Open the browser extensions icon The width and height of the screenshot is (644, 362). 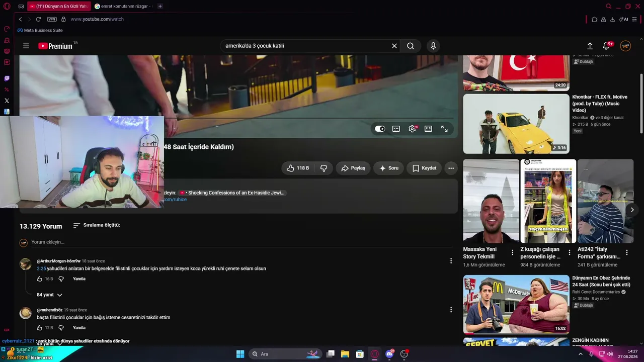[x=594, y=19]
